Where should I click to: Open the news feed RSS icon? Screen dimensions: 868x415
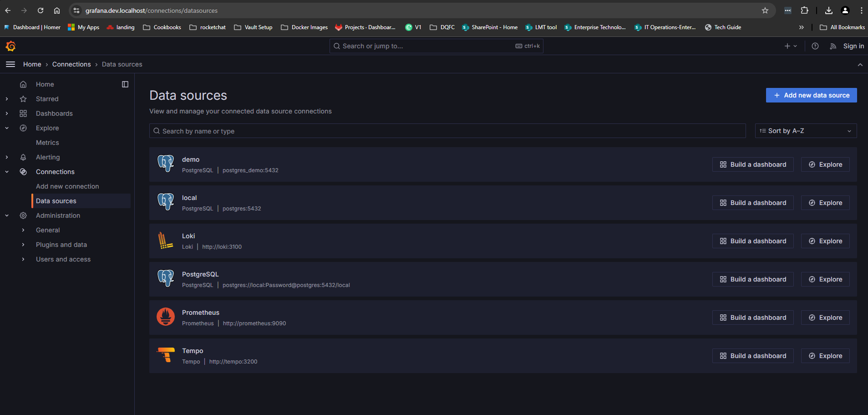832,46
